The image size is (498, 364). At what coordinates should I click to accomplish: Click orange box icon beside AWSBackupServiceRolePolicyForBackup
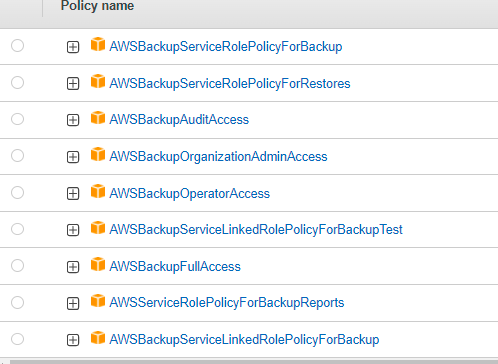coord(98,44)
